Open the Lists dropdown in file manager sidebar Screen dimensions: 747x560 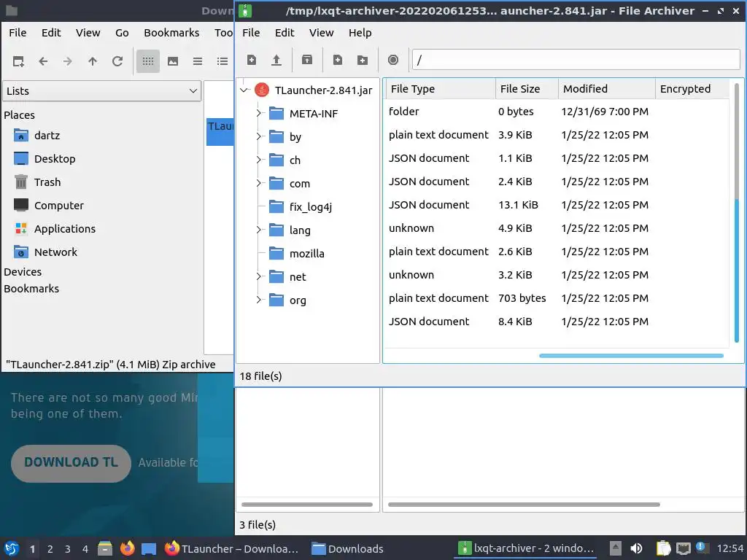click(x=102, y=91)
